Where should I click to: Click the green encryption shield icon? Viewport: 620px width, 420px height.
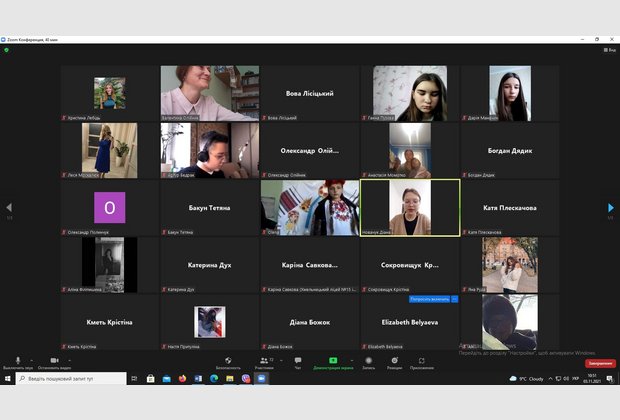point(6,50)
